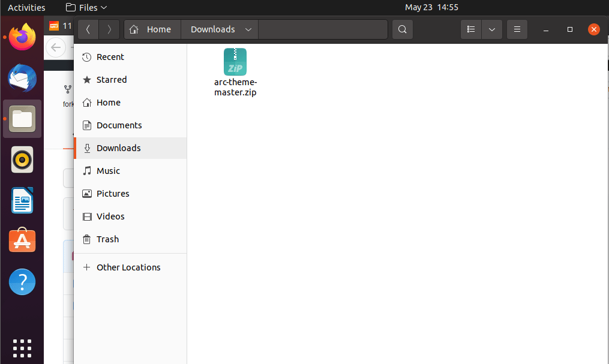This screenshot has height=364, width=609.
Task: Show Applications grid in the dock
Action: pyautogui.click(x=22, y=348)
